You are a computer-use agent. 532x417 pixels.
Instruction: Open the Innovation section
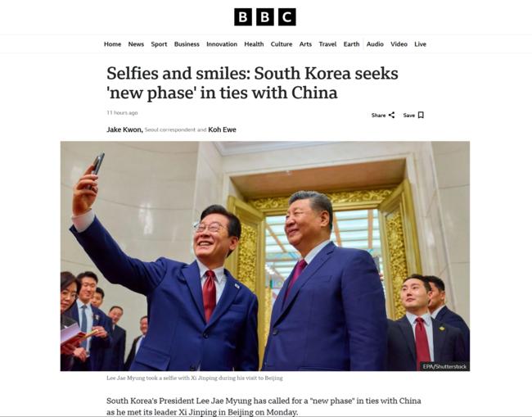tap(222, 44)
